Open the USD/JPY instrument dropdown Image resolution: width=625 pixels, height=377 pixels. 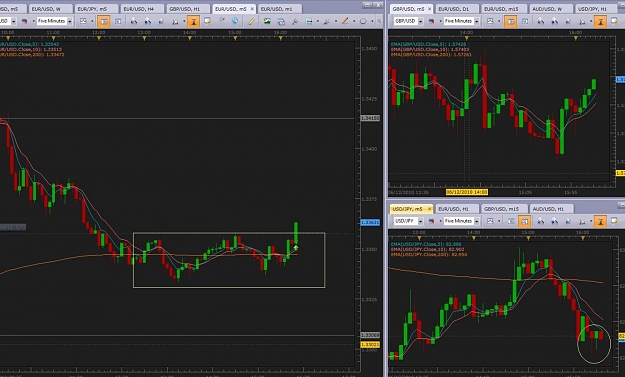point(420,221)
